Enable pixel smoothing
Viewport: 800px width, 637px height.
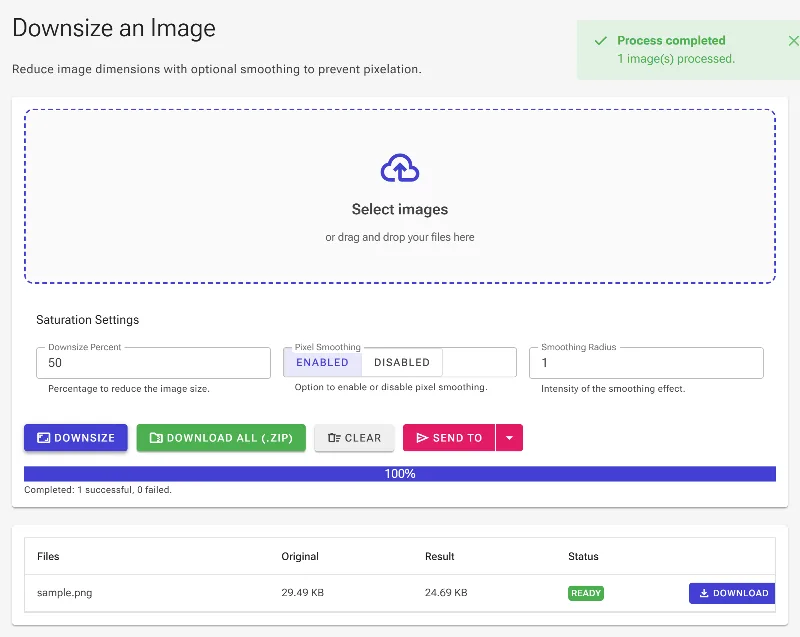(x=322, y=363)
